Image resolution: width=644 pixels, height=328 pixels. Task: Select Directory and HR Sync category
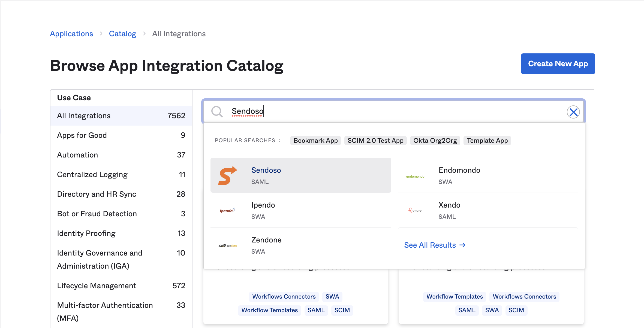[x=121, y=194]
